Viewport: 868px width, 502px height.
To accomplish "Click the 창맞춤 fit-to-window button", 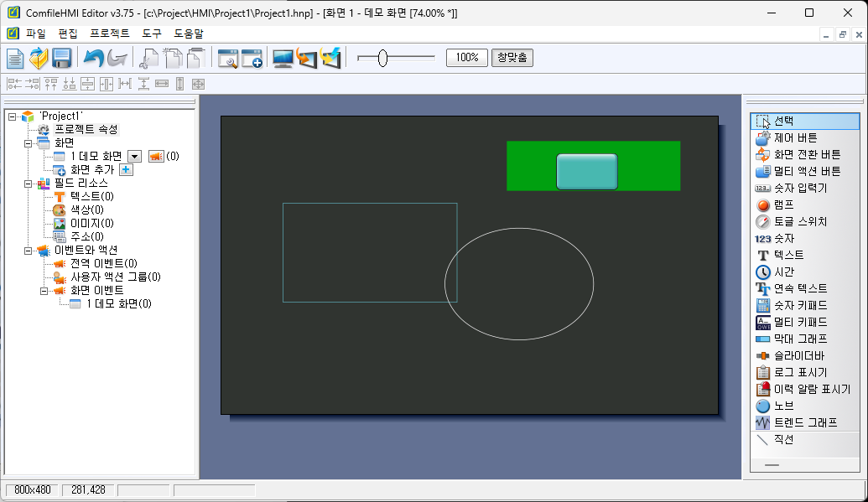I will 512,58.
